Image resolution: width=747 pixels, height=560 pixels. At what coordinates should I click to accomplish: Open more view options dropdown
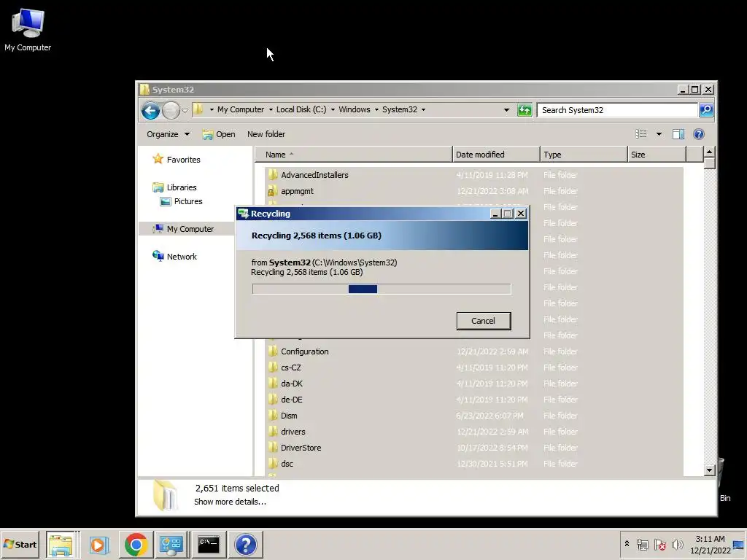[659, 134]
